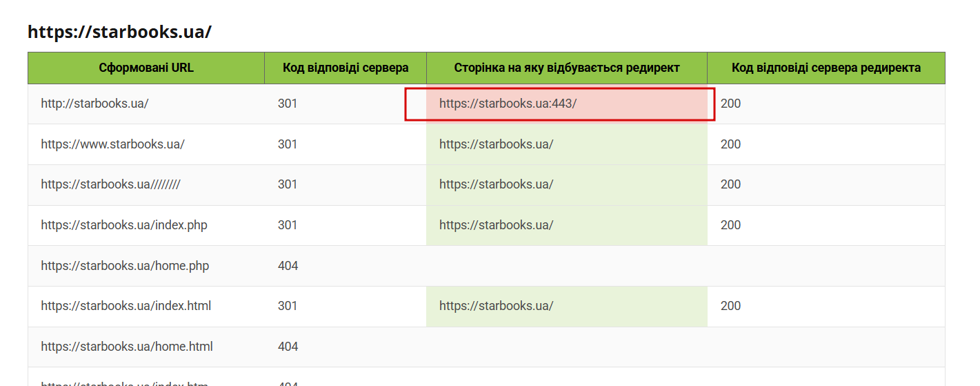
Task: Select the https://starbooks.ua/index.html cell
Action: pos(146,306)
